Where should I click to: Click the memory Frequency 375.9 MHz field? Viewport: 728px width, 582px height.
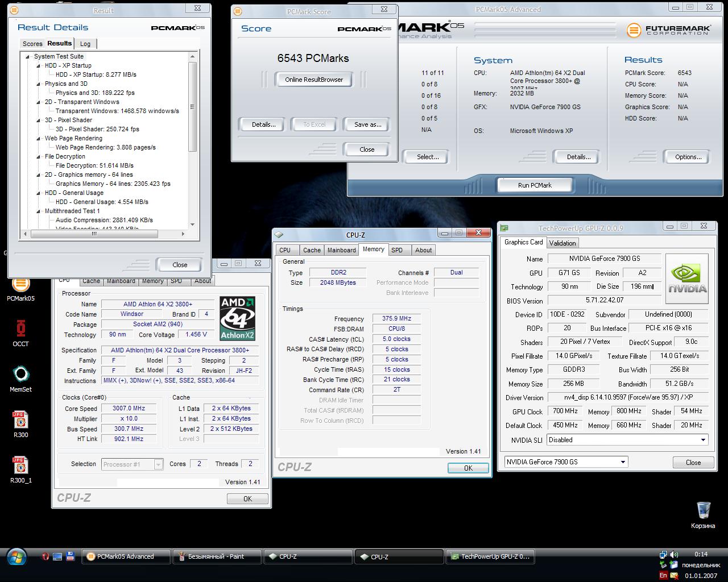click(396, 319)
